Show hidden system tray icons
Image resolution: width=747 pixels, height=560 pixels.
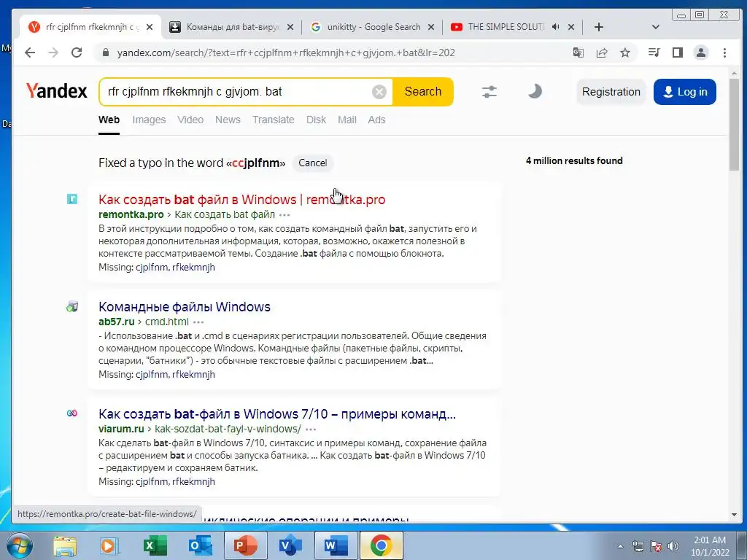point(620,546)
